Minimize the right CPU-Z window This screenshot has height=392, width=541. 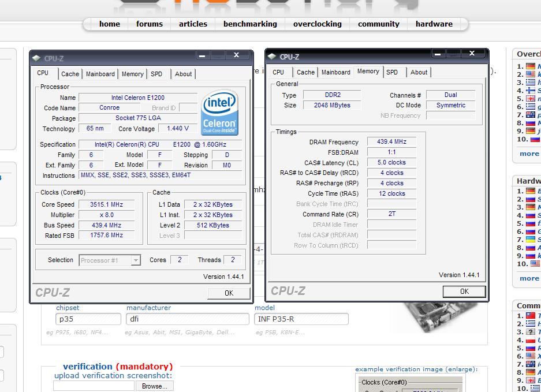(x=438, y=54)
